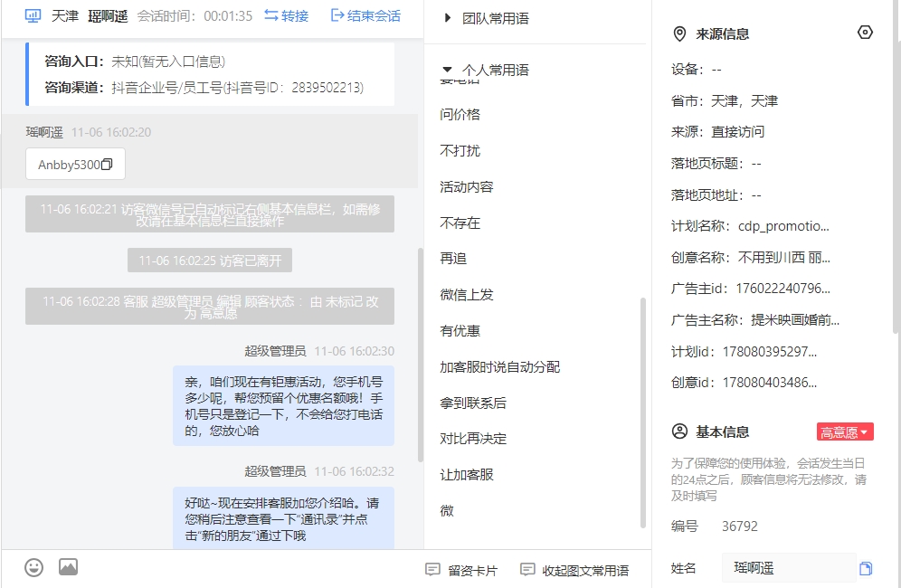This screenshot has width=901, height=588.
Task: Select the 问价格 quick phrase
Action: click(x=460, y=114)
